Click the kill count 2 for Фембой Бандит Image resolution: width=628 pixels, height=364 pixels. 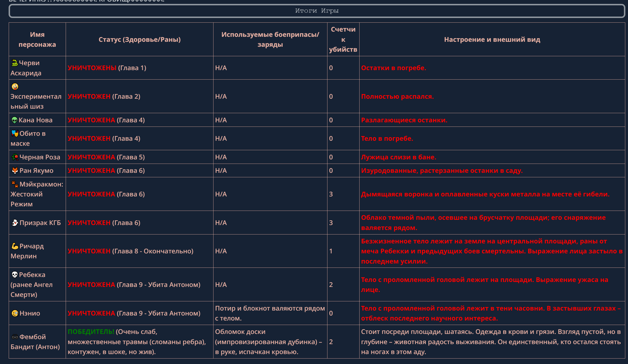(x=331, y=342)
